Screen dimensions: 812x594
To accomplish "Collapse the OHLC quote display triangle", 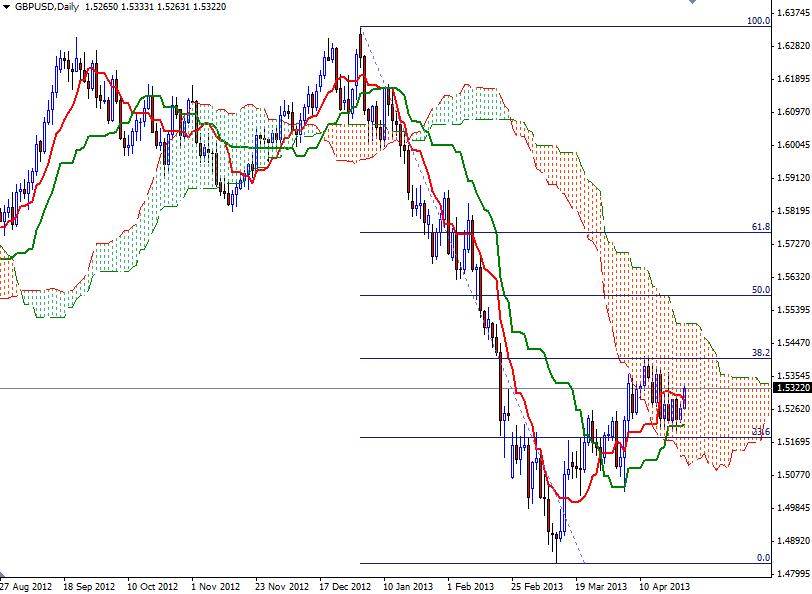I will 6,9.
